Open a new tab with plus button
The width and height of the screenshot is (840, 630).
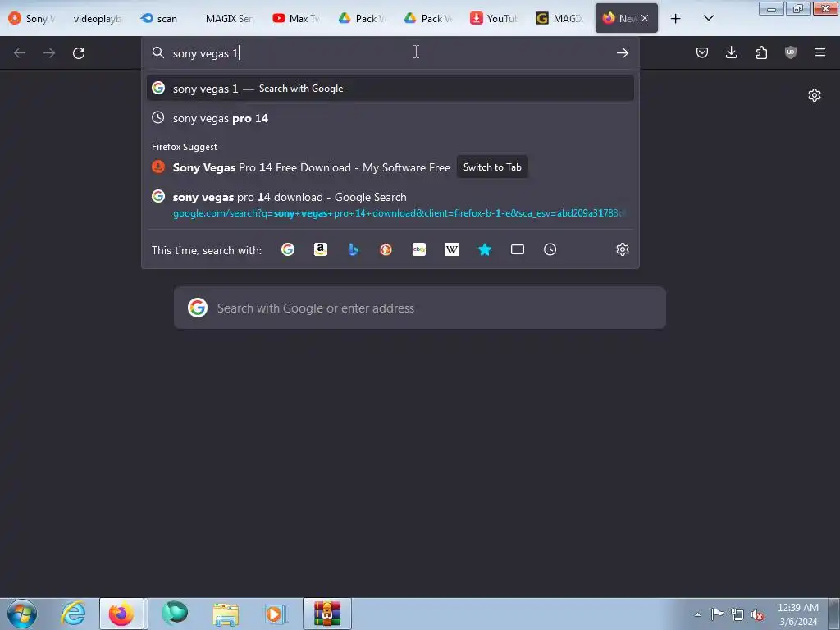click(x=676, y=19)
